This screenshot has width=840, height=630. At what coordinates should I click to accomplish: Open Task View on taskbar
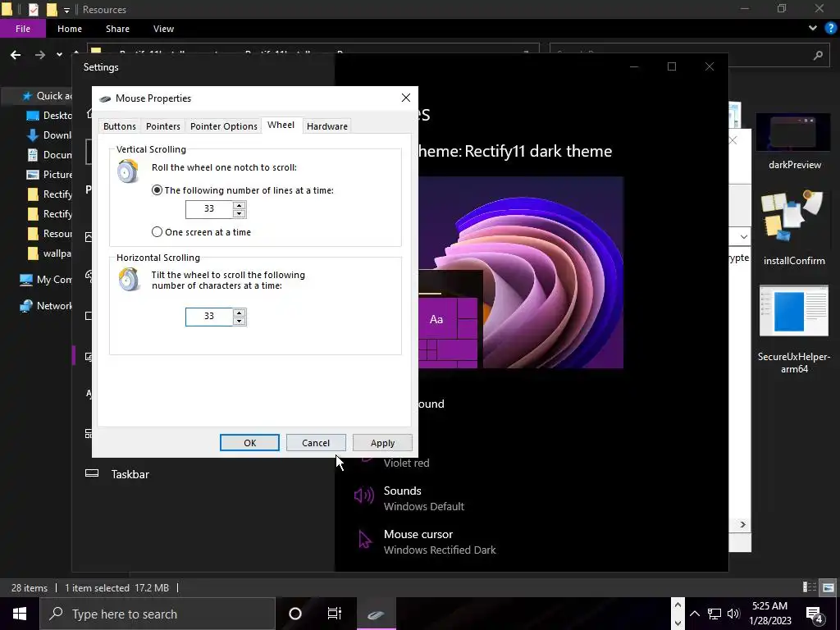pos(335,614)
